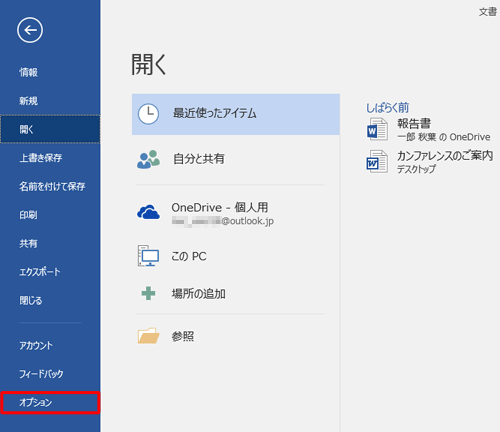Viewport: 500px width, 432px height.
Task: Click the しばらく前 group heading
Action: (x=387, y=107)
